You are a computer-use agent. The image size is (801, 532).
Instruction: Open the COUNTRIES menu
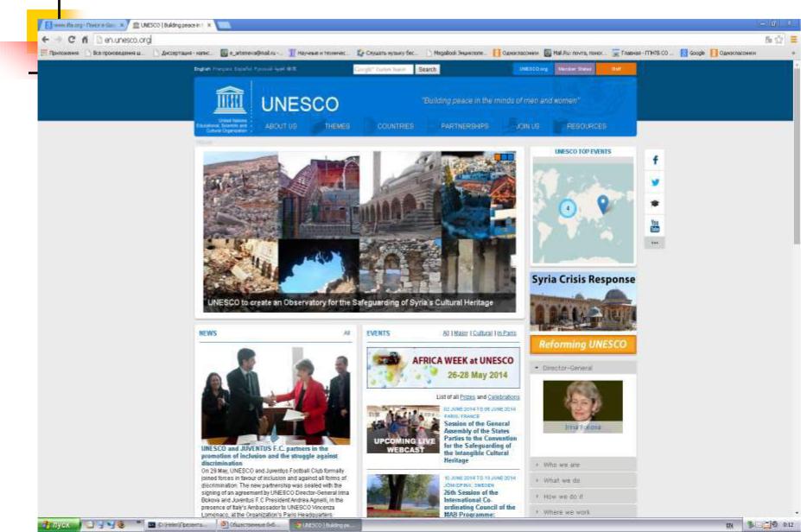point(396,126)
